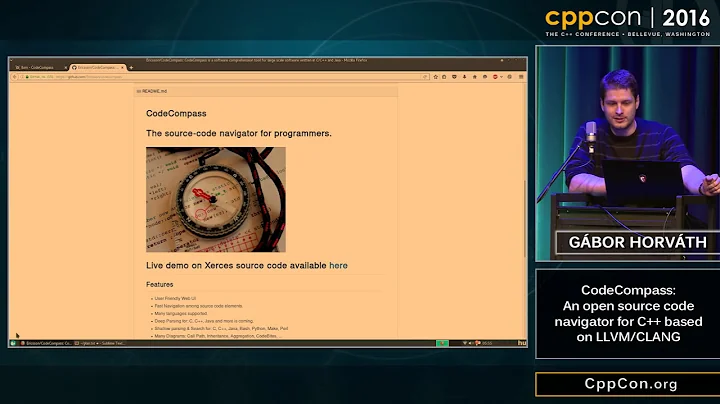Click the page vertical scrollbar
The width and height of the screenshot is (720, 404).
point(525,218)
